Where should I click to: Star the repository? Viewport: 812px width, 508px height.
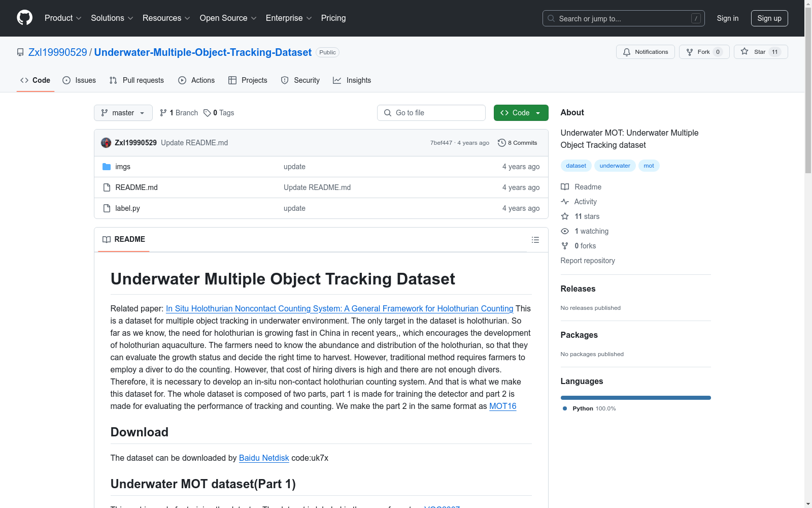(x=760, y=51)
